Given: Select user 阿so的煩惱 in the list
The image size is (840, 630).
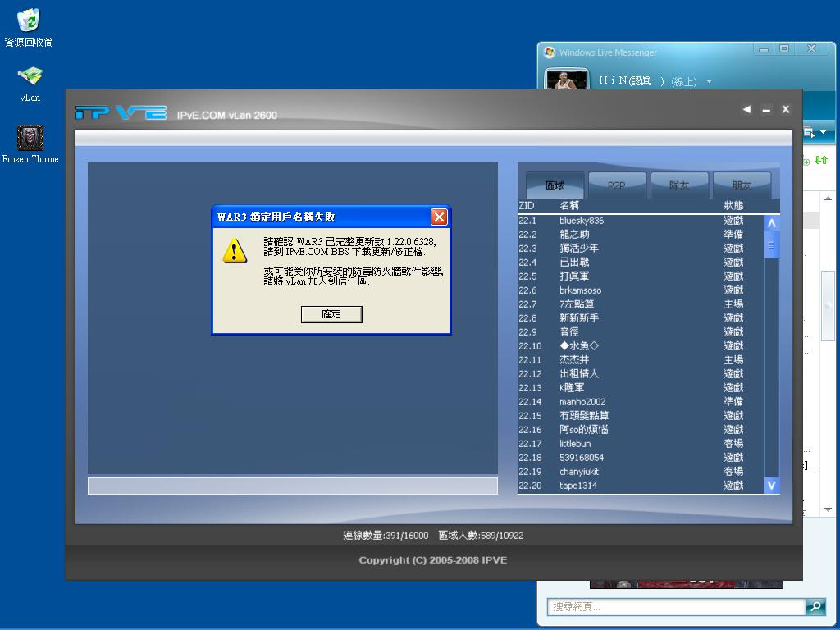Looking at the screenshot, I should pyautogui.click(x=640, y=430).
